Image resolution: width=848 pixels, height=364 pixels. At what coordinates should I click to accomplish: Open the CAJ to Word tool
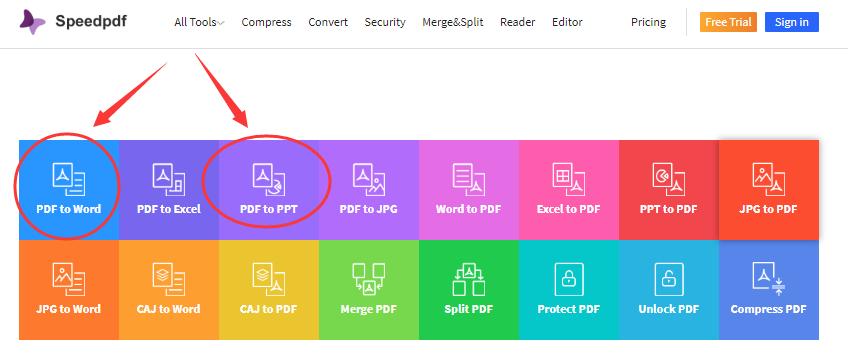[x=169, y=290]
